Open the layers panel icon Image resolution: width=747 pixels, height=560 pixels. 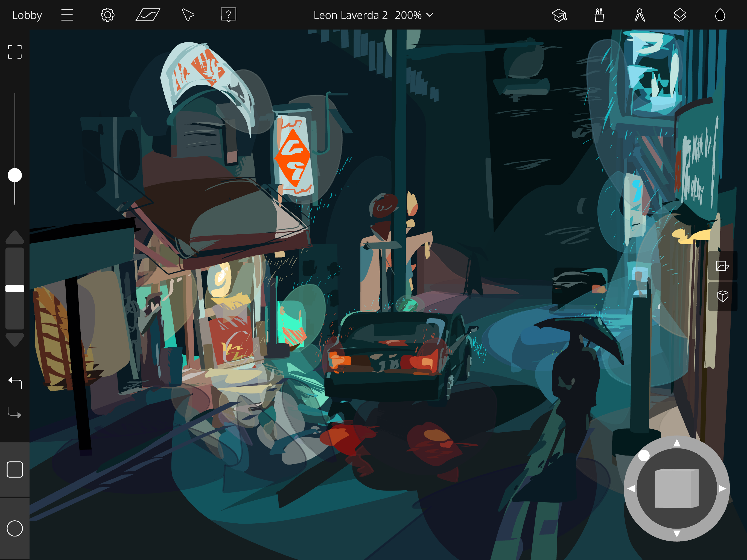(679, 15)
